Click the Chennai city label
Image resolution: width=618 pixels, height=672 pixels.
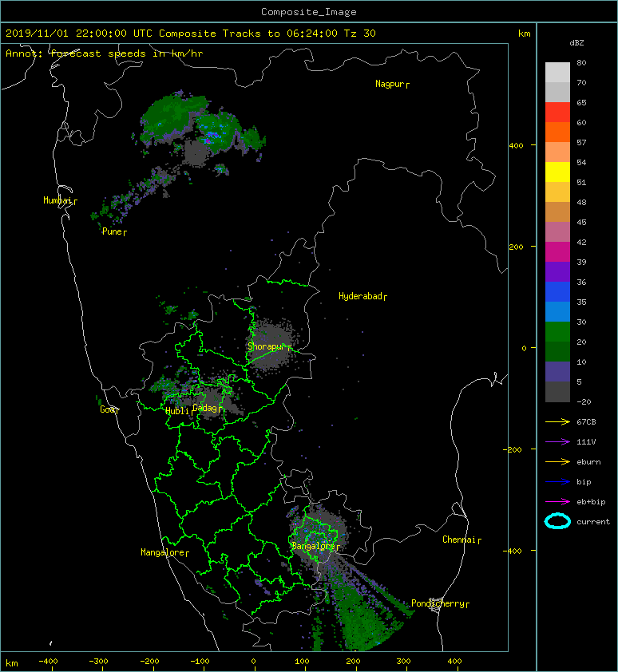(x=462, y=540)
